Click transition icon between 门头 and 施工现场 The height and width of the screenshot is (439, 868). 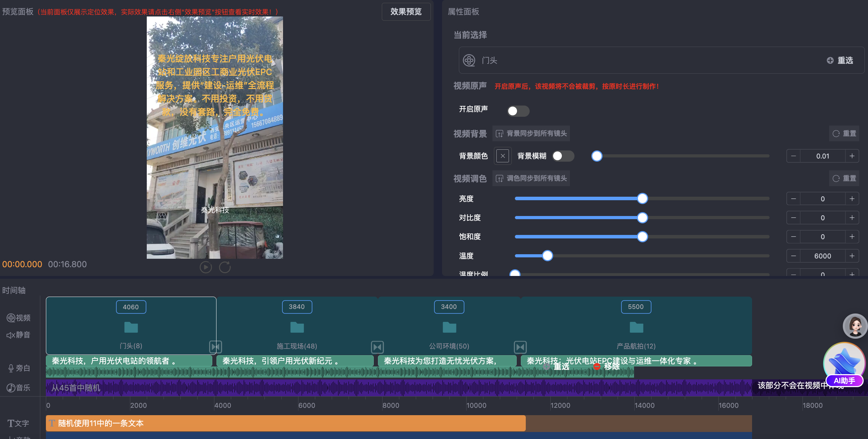(215, 347)
